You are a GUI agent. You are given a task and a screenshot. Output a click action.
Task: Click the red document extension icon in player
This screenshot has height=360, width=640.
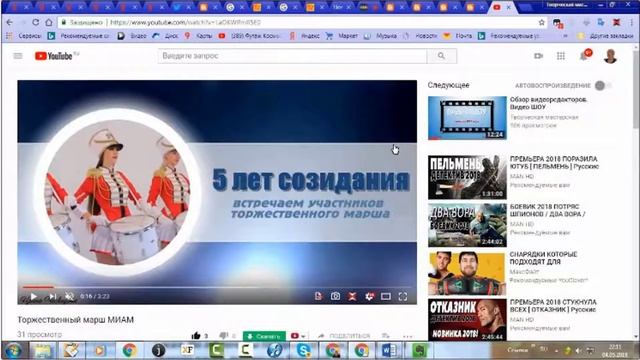click(x=318, y=296)
